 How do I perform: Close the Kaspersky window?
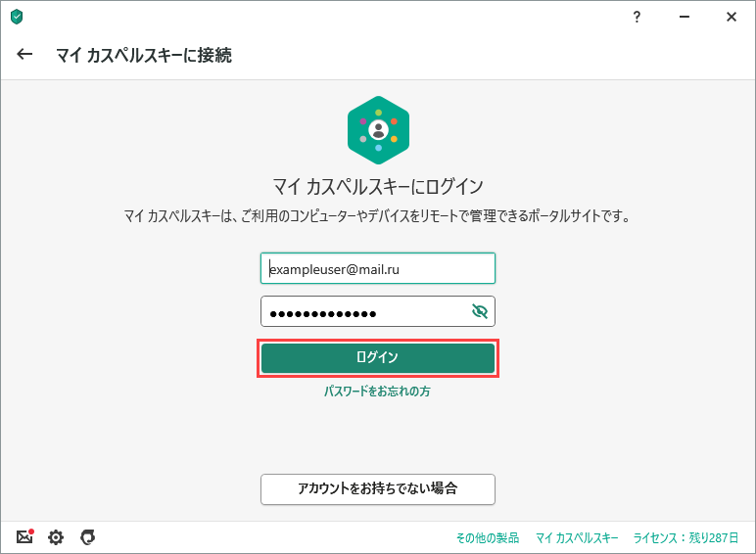(x=732, y=18)
